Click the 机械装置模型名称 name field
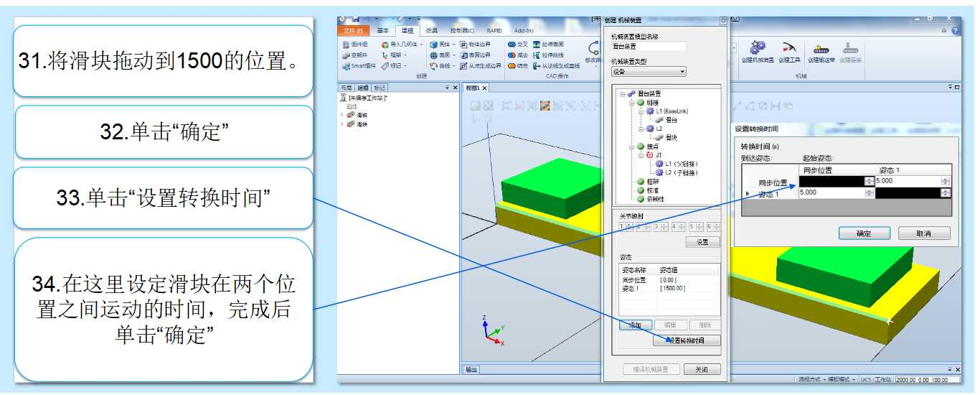 point(649,47)
